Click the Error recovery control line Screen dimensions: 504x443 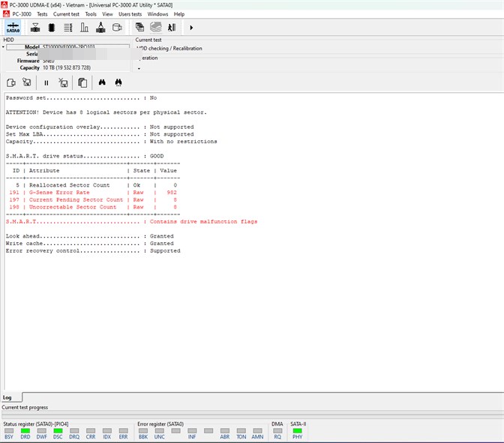point(93,251)
